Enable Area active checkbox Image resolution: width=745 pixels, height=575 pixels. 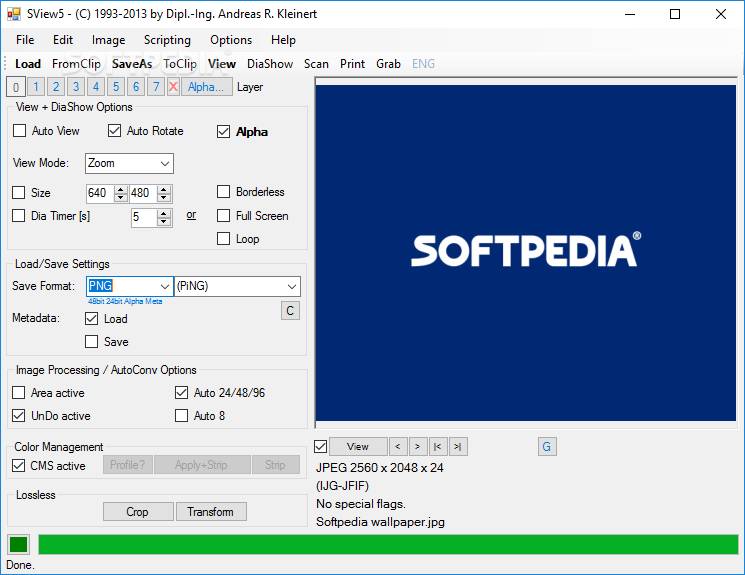(x=19, y=393)
